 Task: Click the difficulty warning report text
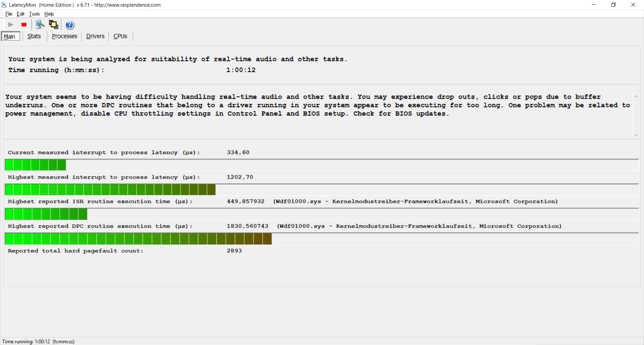pos(318,105)
